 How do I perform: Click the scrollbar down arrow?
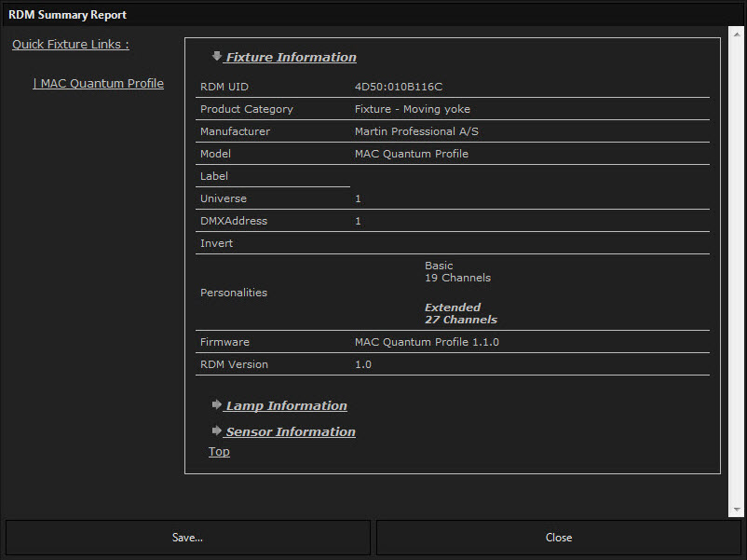coord(737,510)
